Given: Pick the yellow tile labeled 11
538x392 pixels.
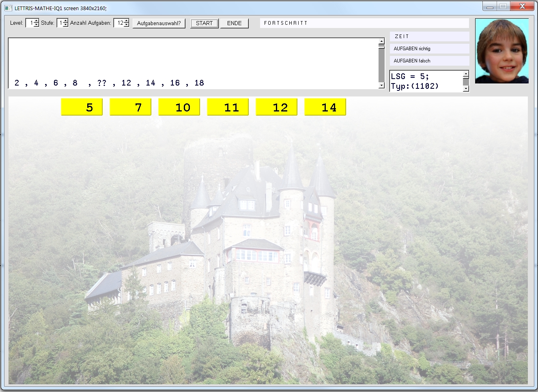Looking at the screenshot, I should [228, 107].
